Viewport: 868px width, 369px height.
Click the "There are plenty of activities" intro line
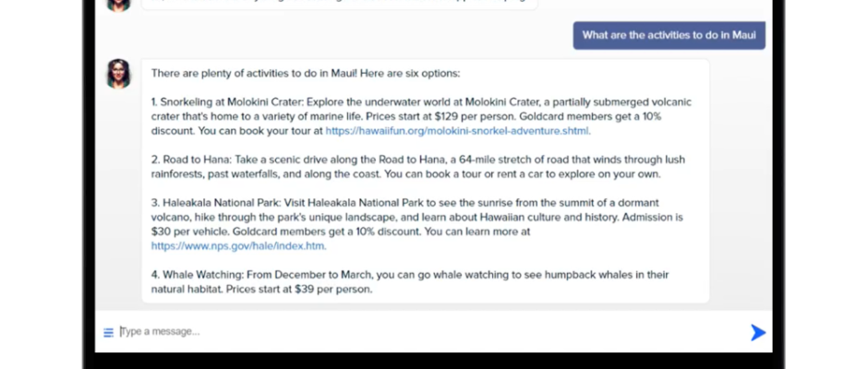(306, 74)
